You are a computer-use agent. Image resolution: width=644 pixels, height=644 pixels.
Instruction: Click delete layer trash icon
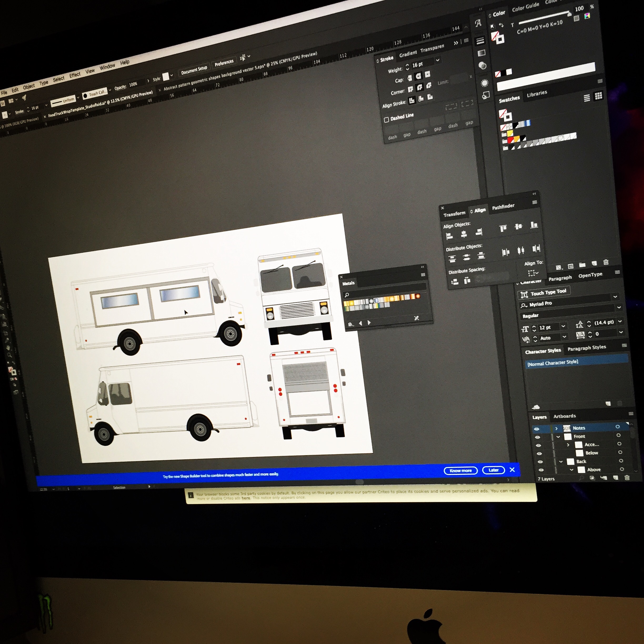[627, 478]
